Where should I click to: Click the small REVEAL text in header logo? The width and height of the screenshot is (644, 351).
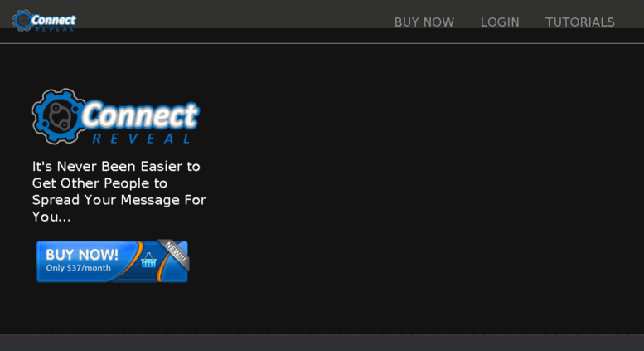[x=54, y=29]
